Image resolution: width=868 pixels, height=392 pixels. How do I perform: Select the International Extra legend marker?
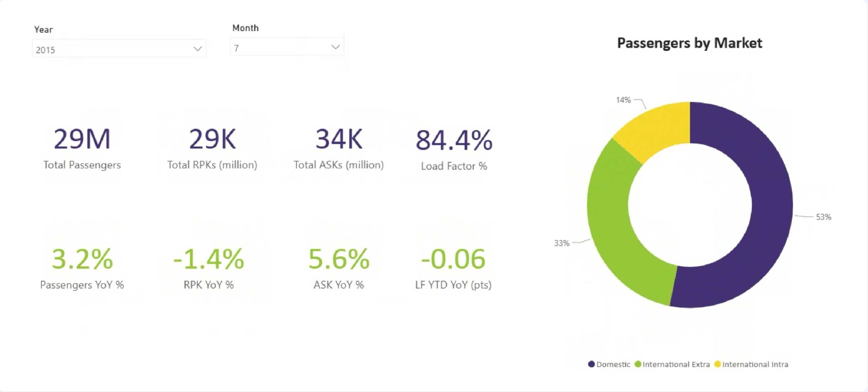click(x=638, y=364)
